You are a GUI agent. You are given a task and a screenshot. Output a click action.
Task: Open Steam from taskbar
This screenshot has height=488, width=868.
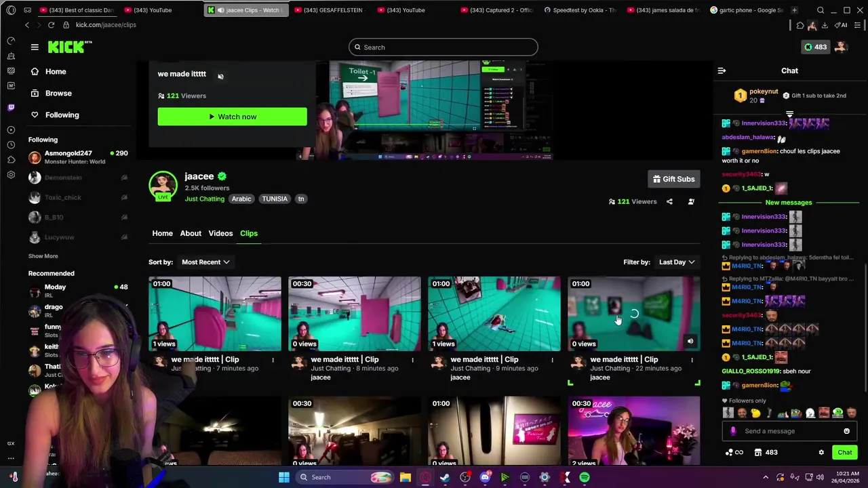click(445, 477)
